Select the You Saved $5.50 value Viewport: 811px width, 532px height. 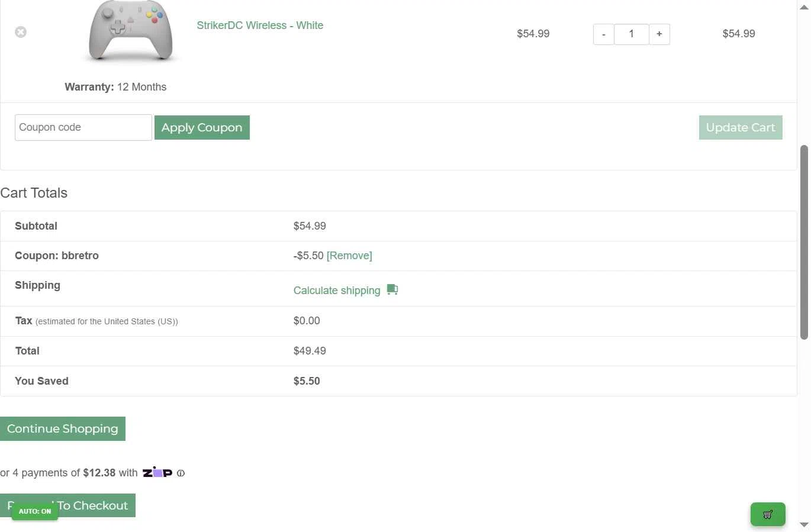coord(307,381)
